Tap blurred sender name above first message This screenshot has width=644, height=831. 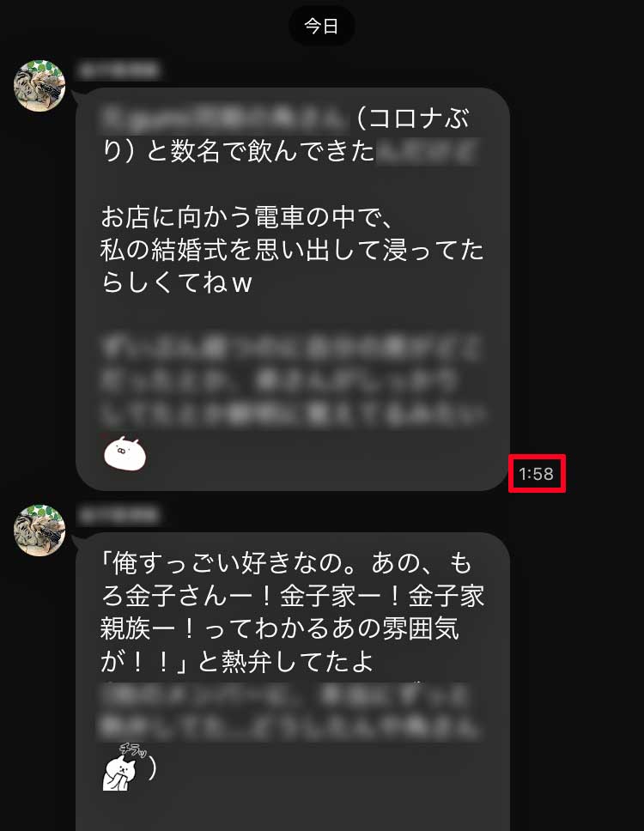pos(118,70)
